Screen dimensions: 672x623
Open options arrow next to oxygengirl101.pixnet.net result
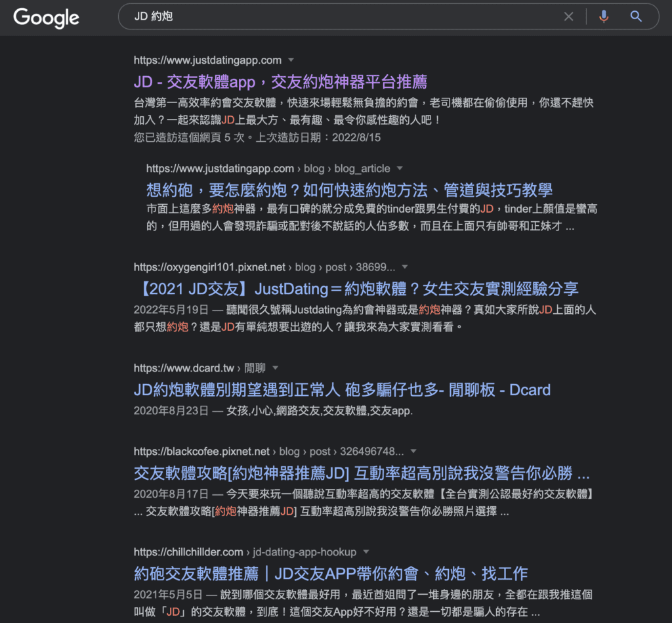(x=405, y=267)
